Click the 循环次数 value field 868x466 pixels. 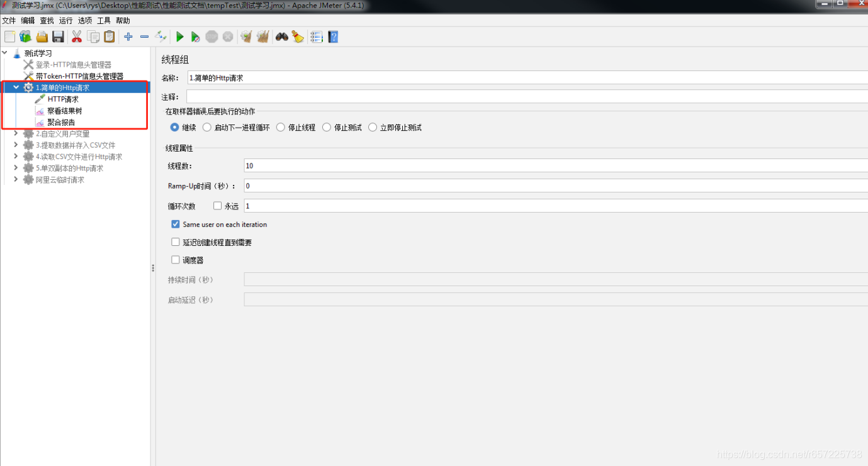coord(556,206)
